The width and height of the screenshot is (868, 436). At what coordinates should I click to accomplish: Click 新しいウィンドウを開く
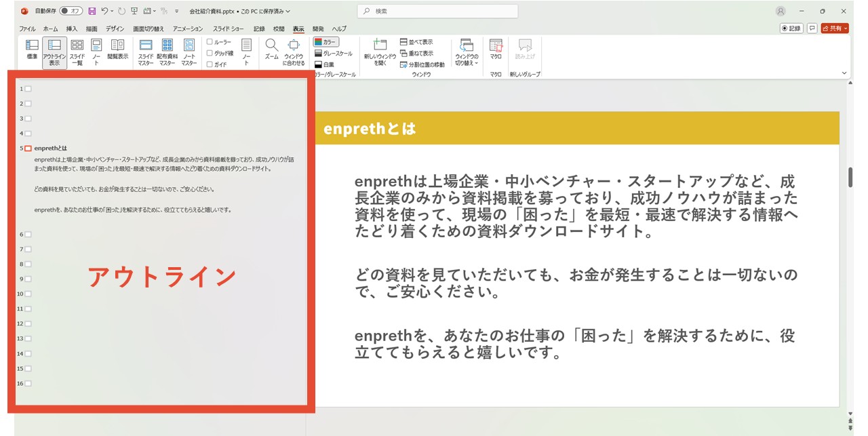pos(380,52)
